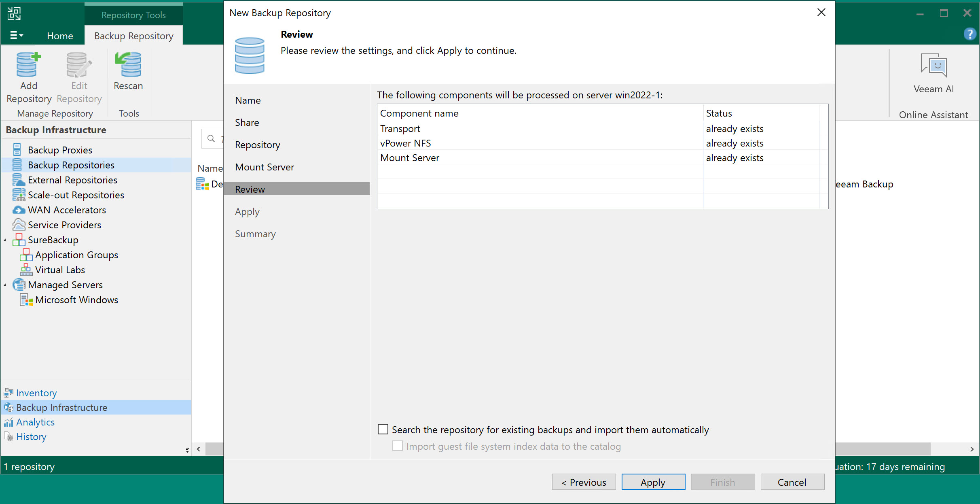This screenshot has height=504, width=980.
Task: Collapse the Managed Servers tree node
Action: click(5, 285)
